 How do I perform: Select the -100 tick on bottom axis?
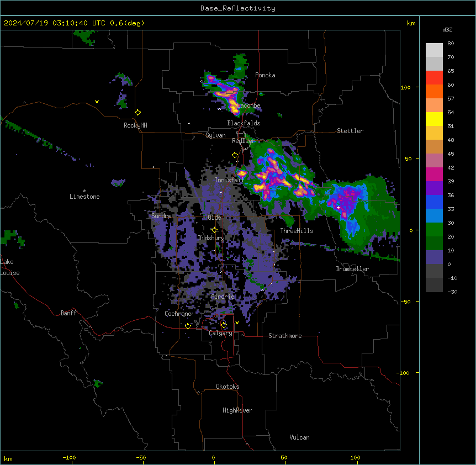(x=69, y=458)
